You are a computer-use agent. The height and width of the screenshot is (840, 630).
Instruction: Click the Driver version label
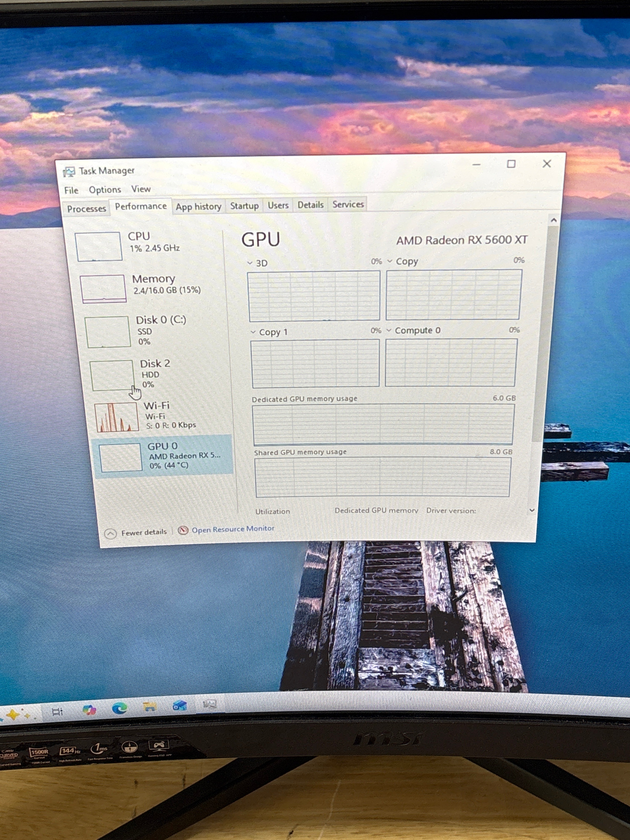point(451,511)
